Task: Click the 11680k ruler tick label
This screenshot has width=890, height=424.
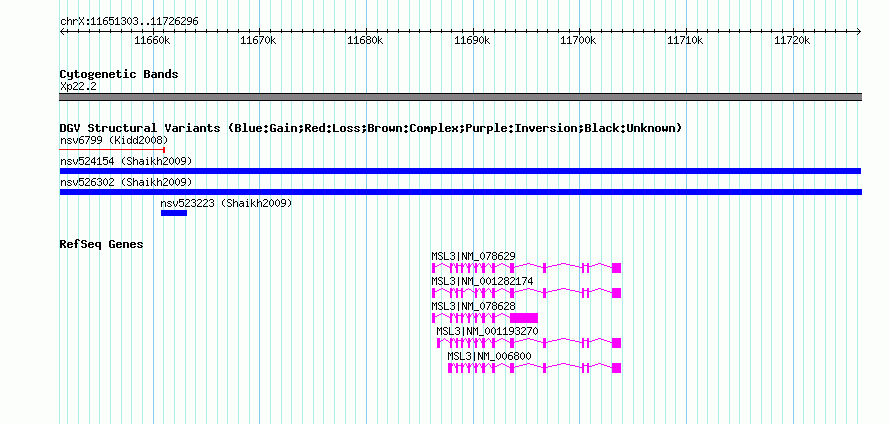Action: 365,40
